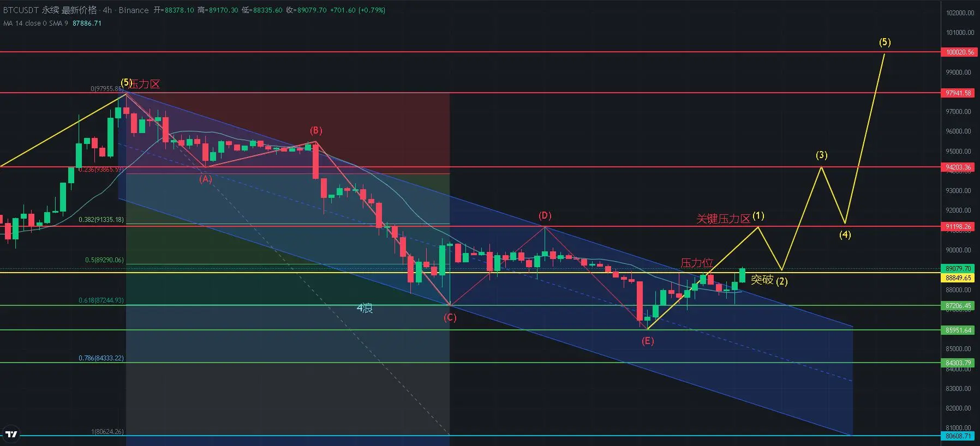Click the change value +701.60 (+0.79%)
This screenshot has width=980, height=446.
point(357,10)
